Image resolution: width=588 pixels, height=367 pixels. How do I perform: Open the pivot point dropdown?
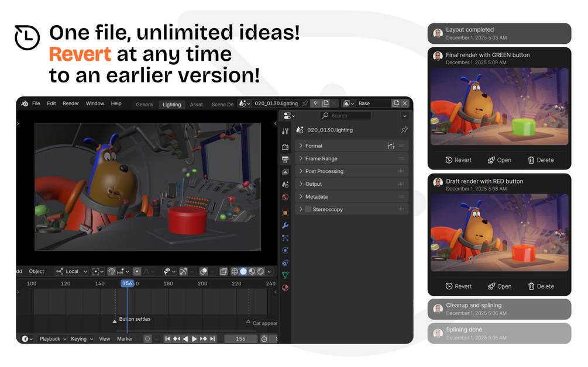[x=98, y=272]
